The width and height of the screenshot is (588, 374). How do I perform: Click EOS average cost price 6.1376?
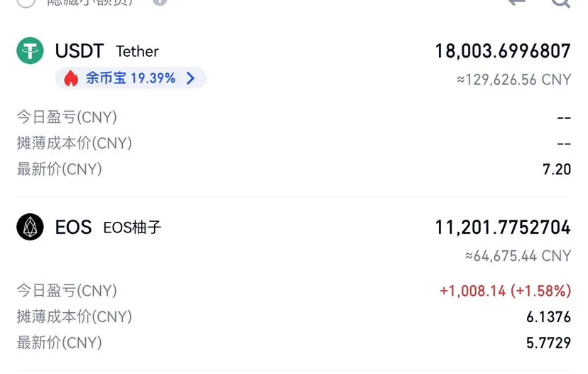[x=548, y=317]
